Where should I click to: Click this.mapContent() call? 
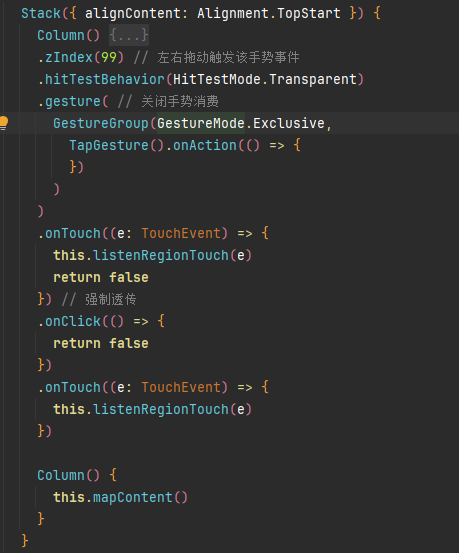tap(120, 497)
